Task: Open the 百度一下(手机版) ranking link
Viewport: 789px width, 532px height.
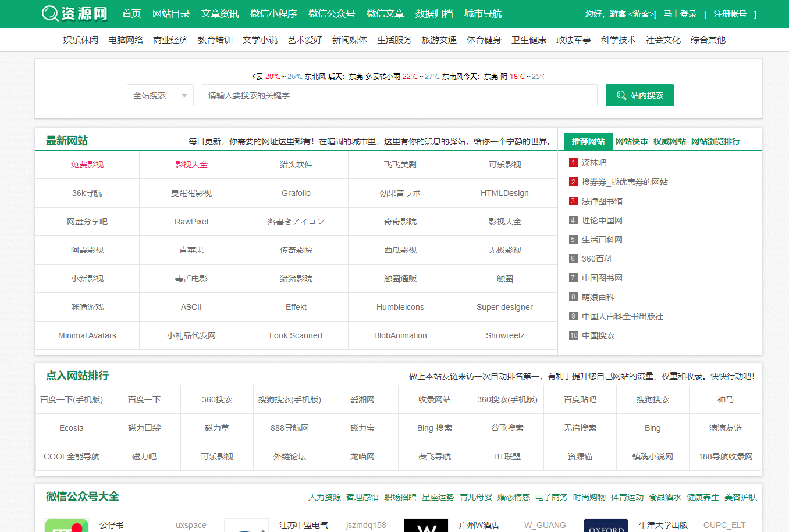Action: coord(72,399)
